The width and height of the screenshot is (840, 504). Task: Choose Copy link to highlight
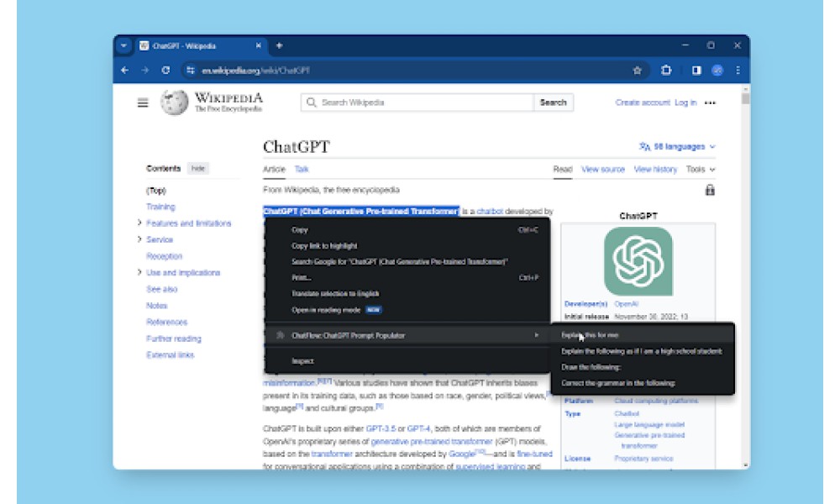[x=407, y=246]
